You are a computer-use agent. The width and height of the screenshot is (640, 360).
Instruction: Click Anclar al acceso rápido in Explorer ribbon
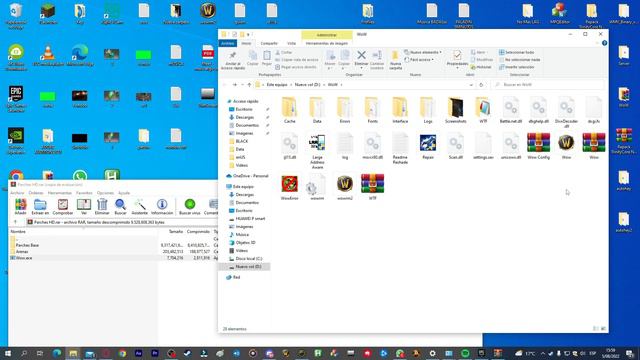[x=233, y=60]
